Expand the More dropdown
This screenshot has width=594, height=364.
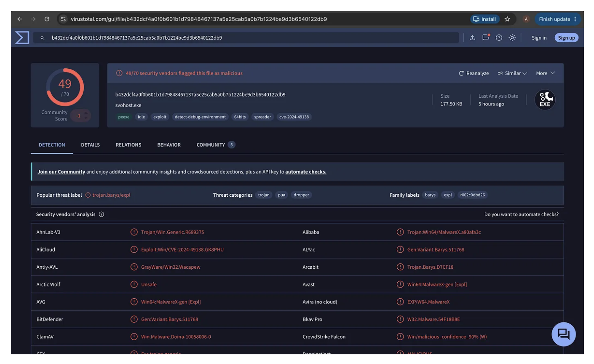pyautogui.click(x=546, y=73)
